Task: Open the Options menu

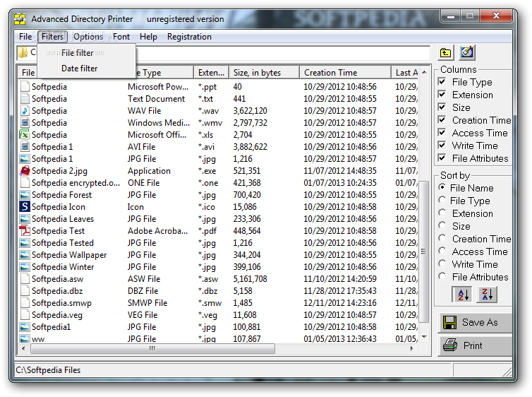Action: [x=88, y=37]
